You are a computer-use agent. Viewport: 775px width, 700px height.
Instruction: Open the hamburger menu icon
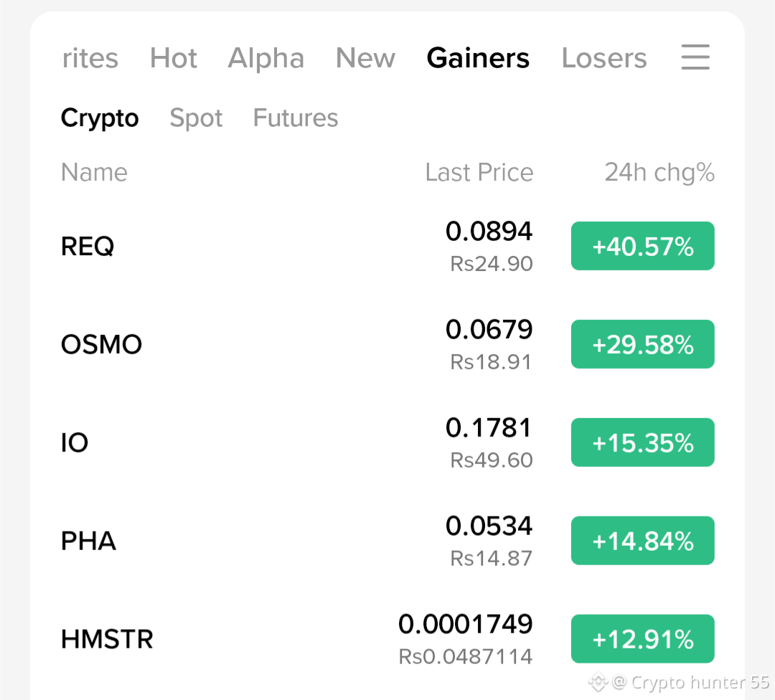point(695,57)
